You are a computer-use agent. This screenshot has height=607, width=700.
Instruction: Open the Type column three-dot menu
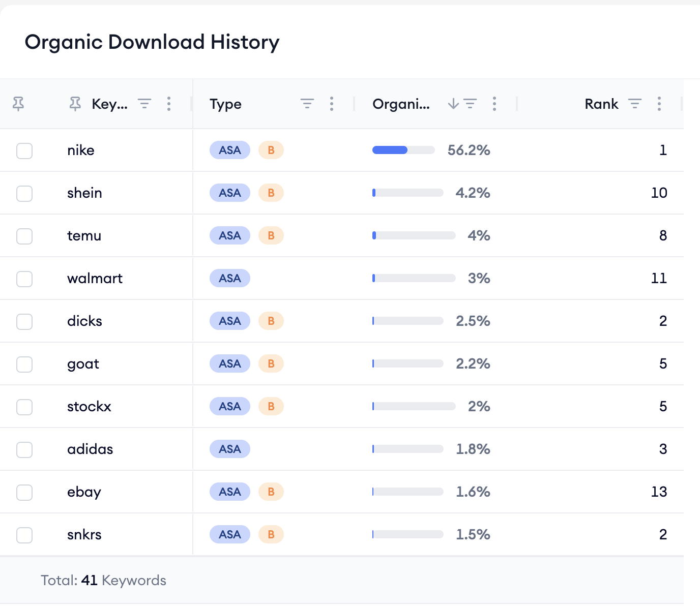(332, 104)
